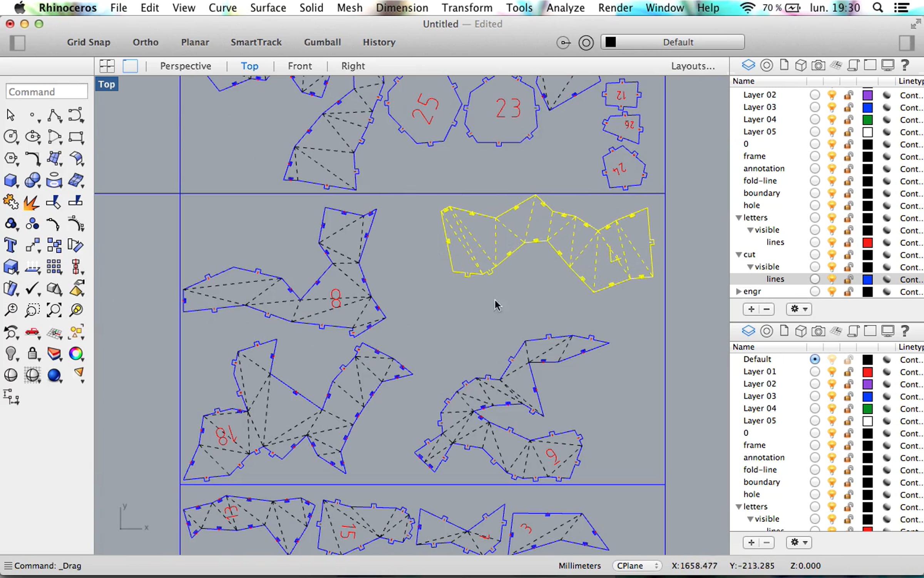Activate the Fillet curves tool

click(33, 158)
